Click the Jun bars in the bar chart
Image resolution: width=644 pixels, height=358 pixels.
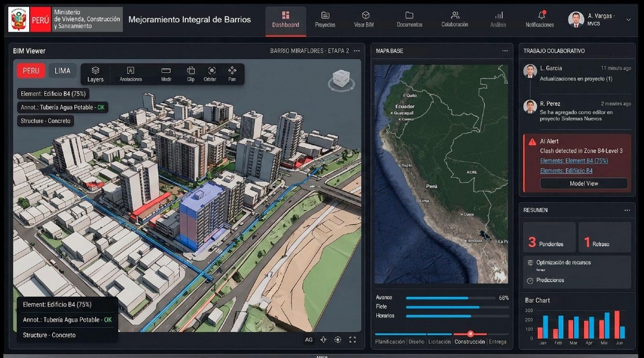(x=620, y=325)
